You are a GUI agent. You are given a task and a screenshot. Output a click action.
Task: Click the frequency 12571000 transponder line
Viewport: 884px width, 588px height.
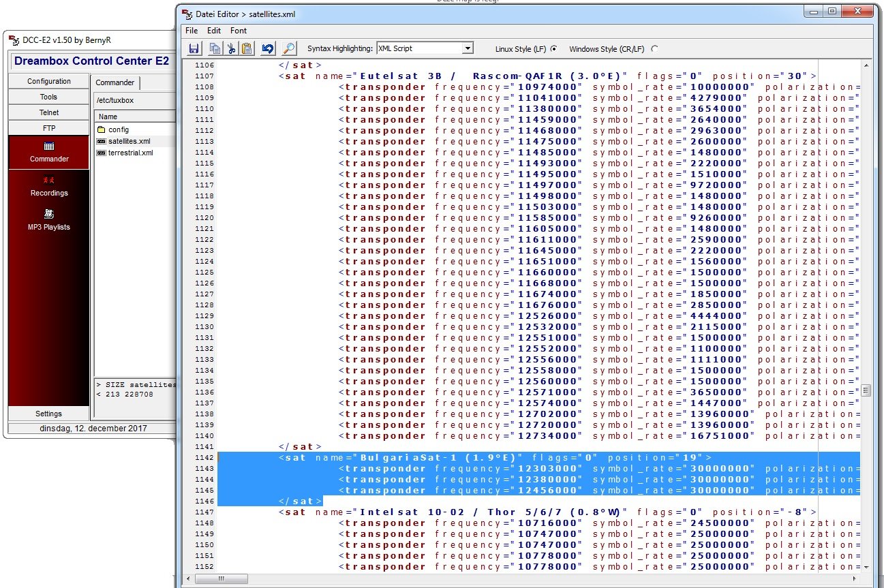point(598,392)
